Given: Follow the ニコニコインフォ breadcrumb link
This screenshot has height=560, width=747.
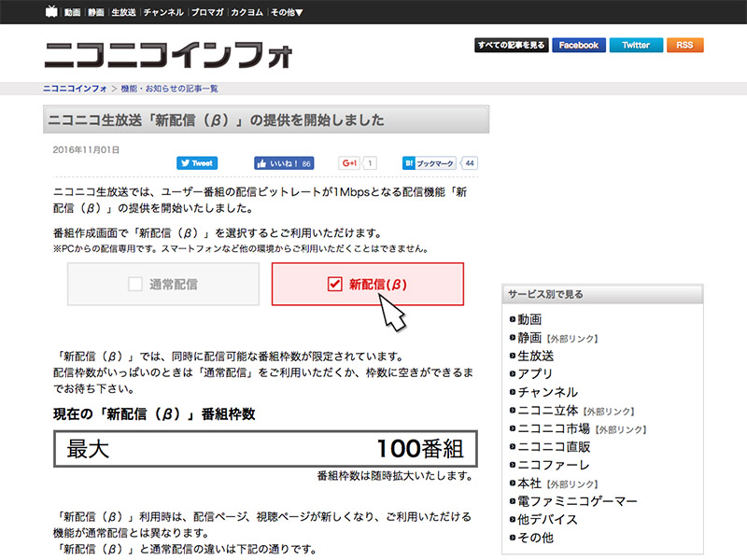Looking at the screenshot, I should coord(75,89).
